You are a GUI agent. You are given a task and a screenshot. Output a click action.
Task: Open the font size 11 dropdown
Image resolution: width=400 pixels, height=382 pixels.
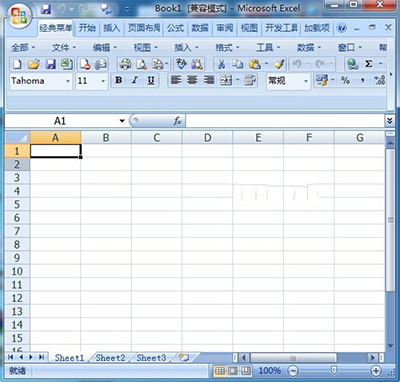tap(103, 81)
